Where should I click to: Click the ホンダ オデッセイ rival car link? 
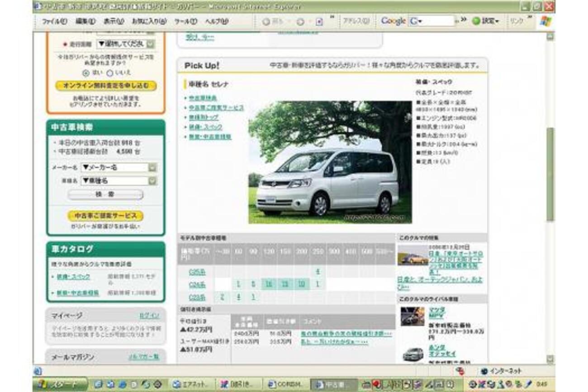pos(442,350)
